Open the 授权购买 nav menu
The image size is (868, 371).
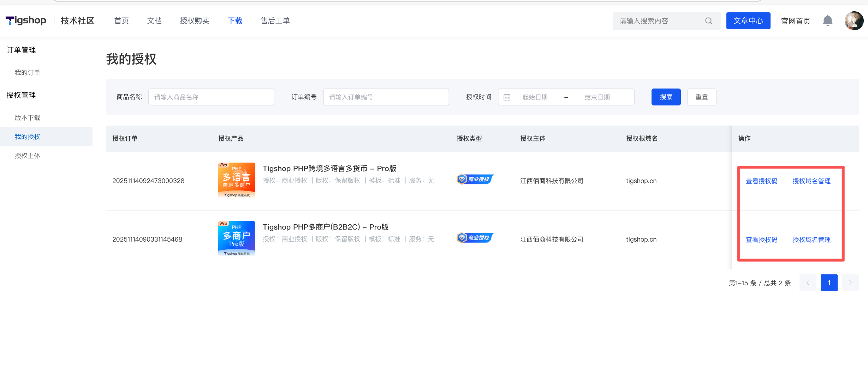pos(194,21)
